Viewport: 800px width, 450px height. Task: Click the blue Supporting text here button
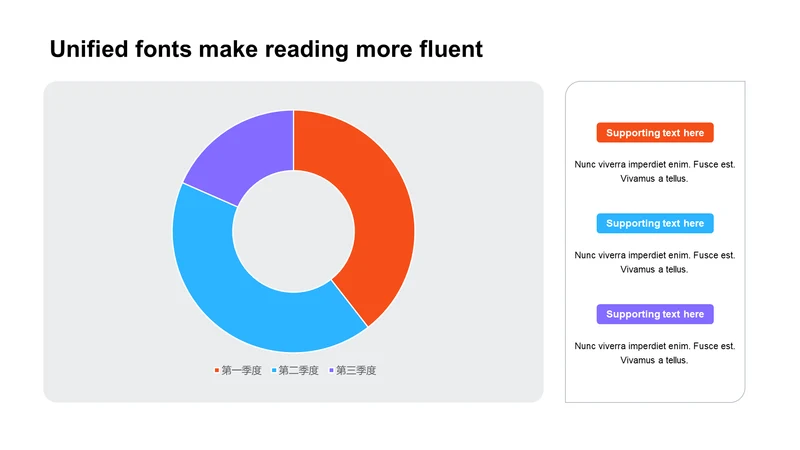(x=655, y=223)
